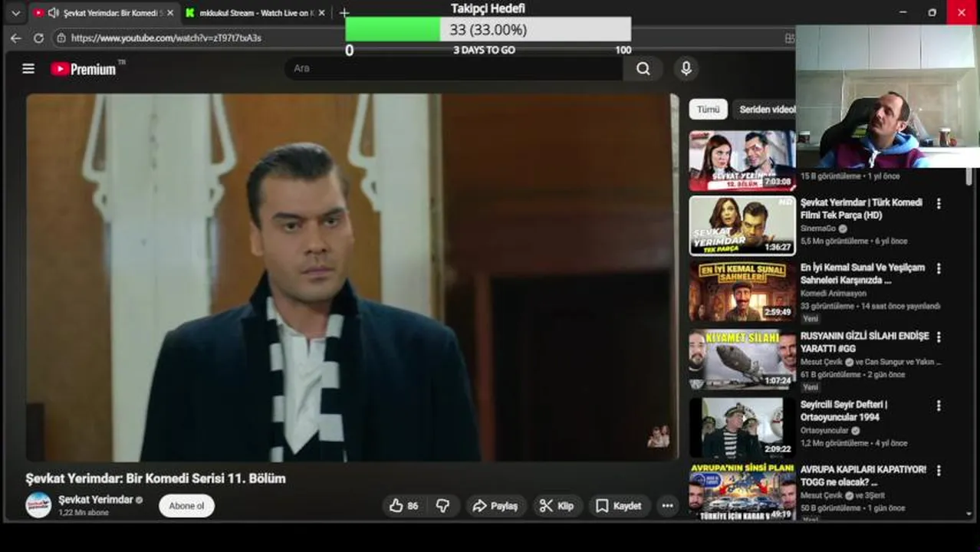Expand the browser tab list dropdown arrow
980x552 pixels.
(15, 13)
